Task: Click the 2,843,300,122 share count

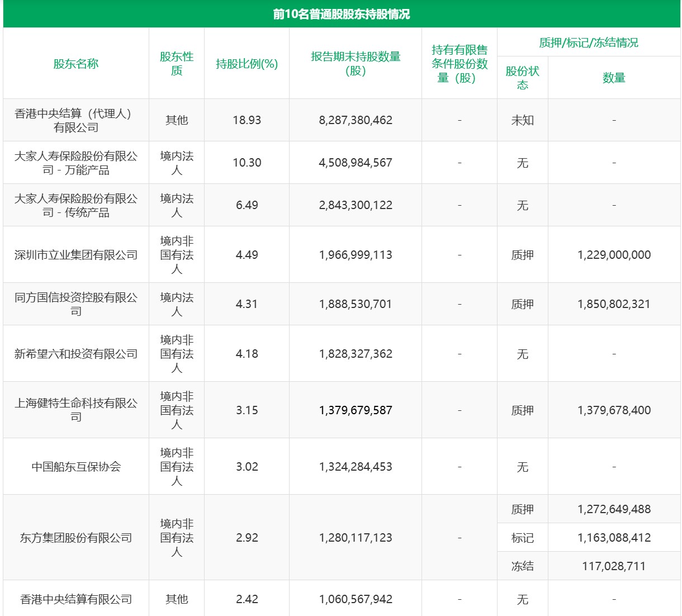Action: click(x=356, y=205)
